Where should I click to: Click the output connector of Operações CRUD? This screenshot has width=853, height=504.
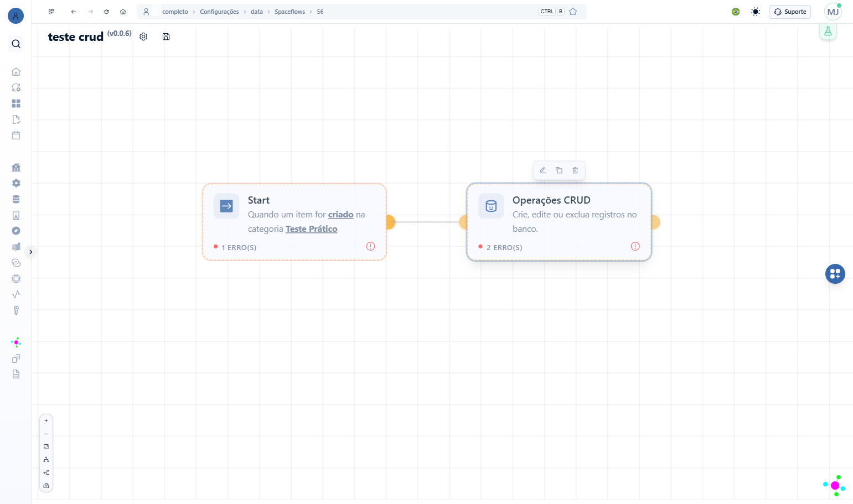[655, 222]
